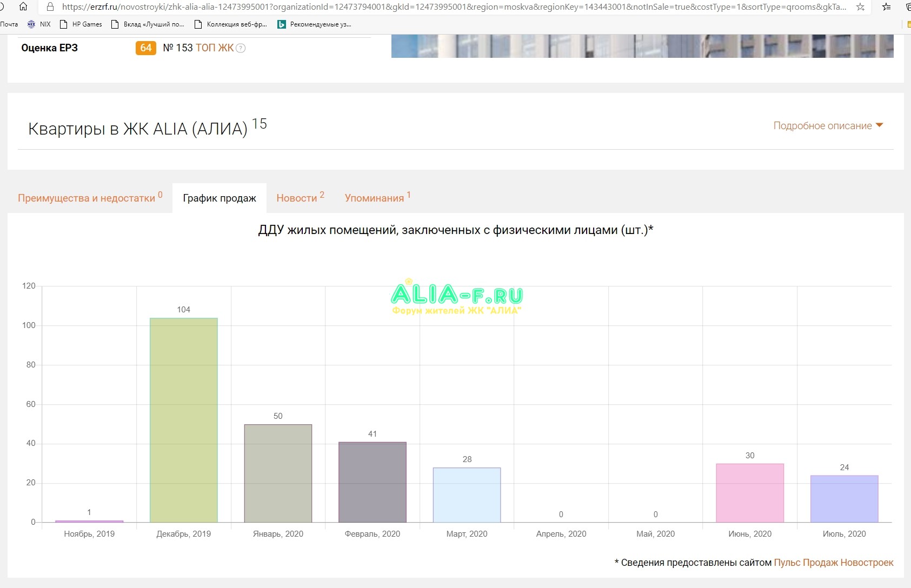Open the Новости tab
This screenshot has height=588, width=911.
pyautogui.click(x=300, y=198)
